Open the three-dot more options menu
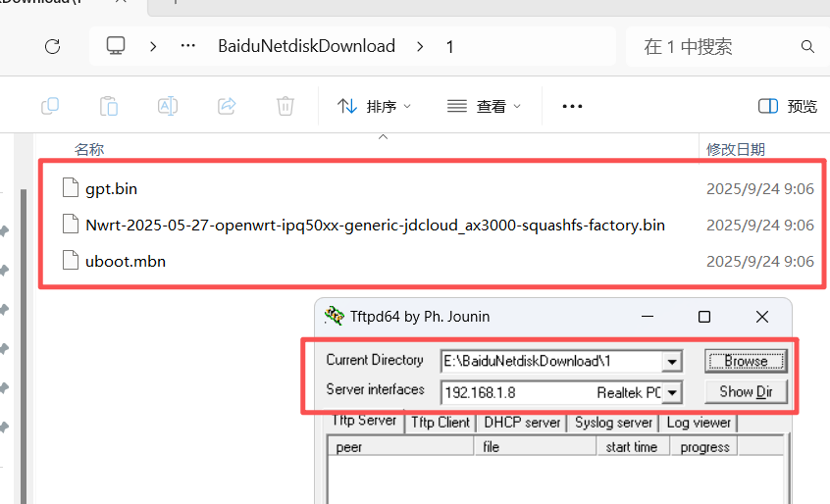This screenshot has width=830, height=504. 572,106
